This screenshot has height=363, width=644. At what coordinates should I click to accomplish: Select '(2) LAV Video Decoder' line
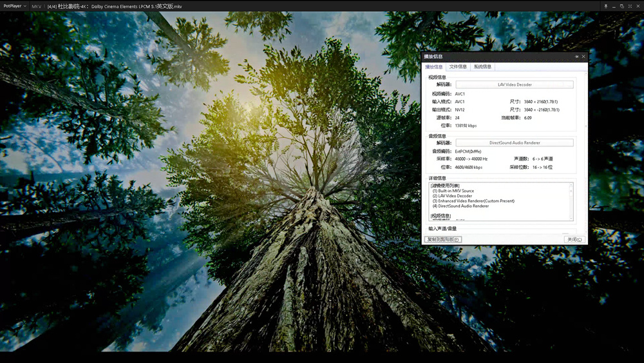tap(452, 196)
